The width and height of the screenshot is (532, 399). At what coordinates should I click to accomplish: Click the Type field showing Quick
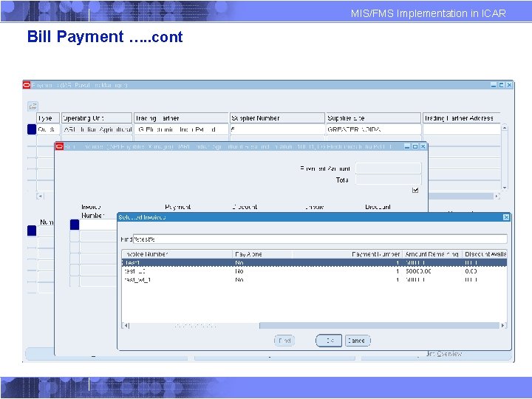48,129
